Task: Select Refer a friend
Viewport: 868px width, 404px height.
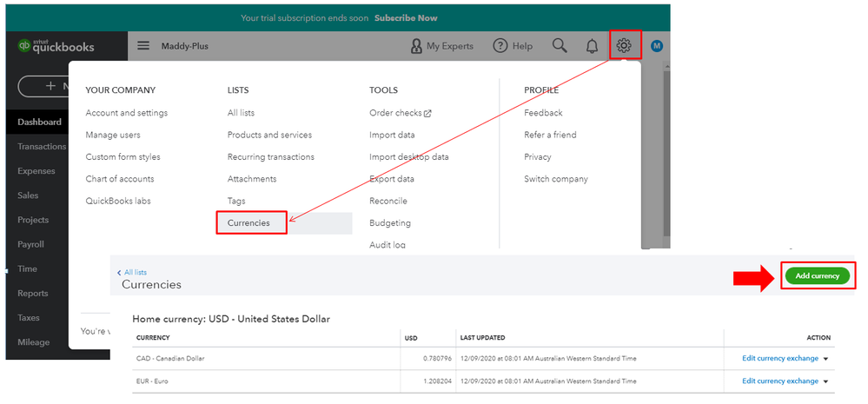Action: pyautogui.click(x=550, y=135)
